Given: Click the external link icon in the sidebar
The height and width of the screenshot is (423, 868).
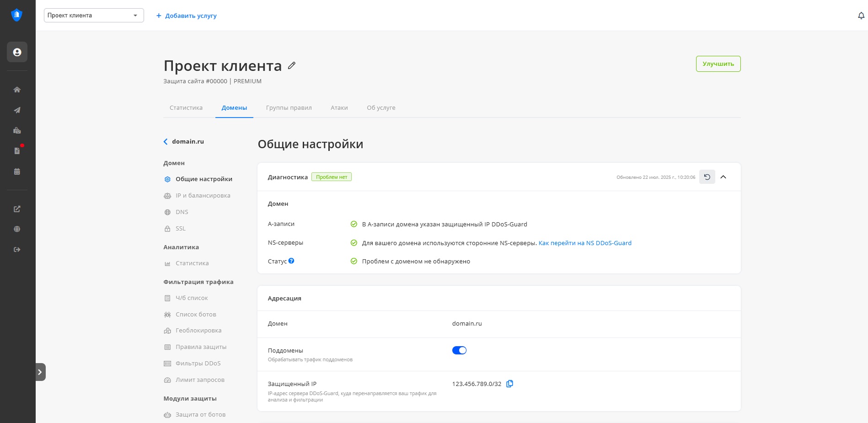Looking at the screenshot, I should [17, 209].
